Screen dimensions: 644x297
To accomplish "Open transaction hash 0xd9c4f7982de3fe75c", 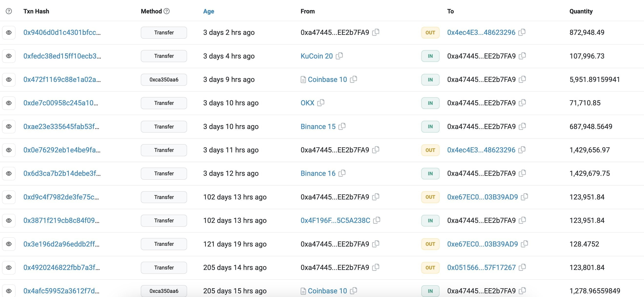I will pyautogui.click(x=61, y=197).
